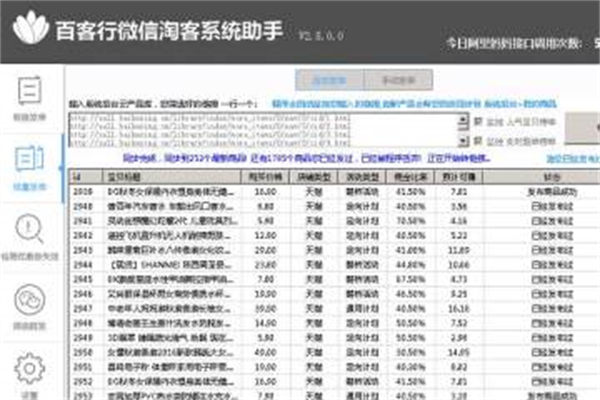Switch to the blue-text highlighted tab at top
The width and height of the screenshot is (600, 400).
(x=329, y=80)
